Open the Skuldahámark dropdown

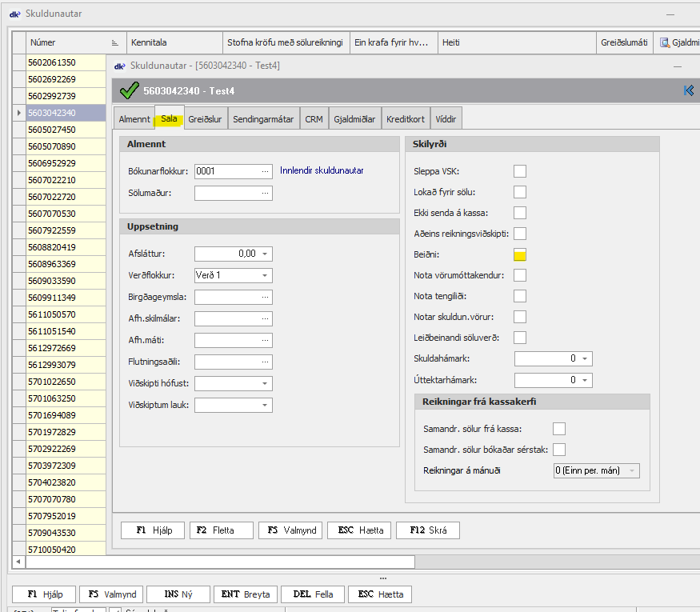pos(585,358)
